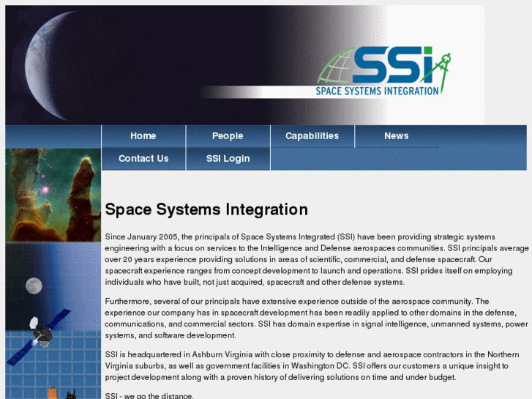Go to the People page

click(228, 136)
